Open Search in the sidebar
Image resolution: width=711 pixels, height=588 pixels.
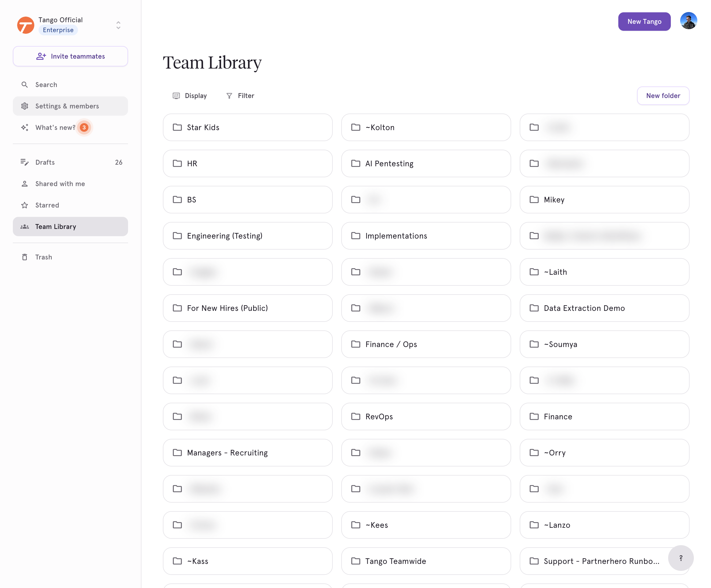[x=70, y=85]
